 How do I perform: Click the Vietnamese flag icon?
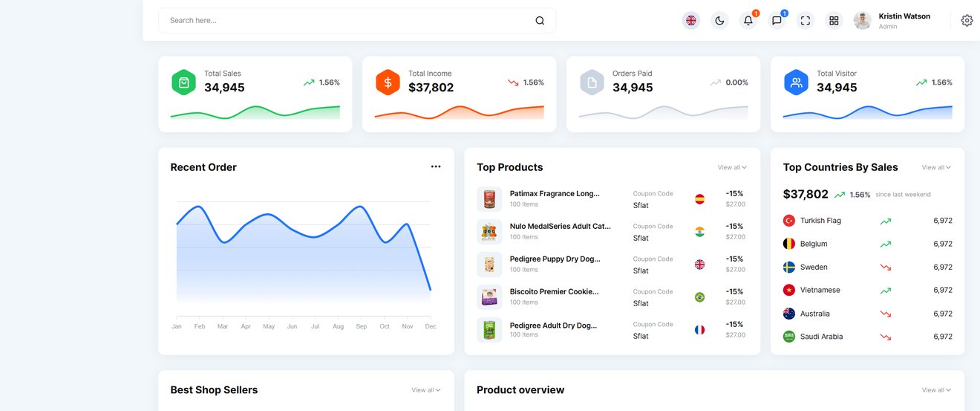[x=789, y=290]
